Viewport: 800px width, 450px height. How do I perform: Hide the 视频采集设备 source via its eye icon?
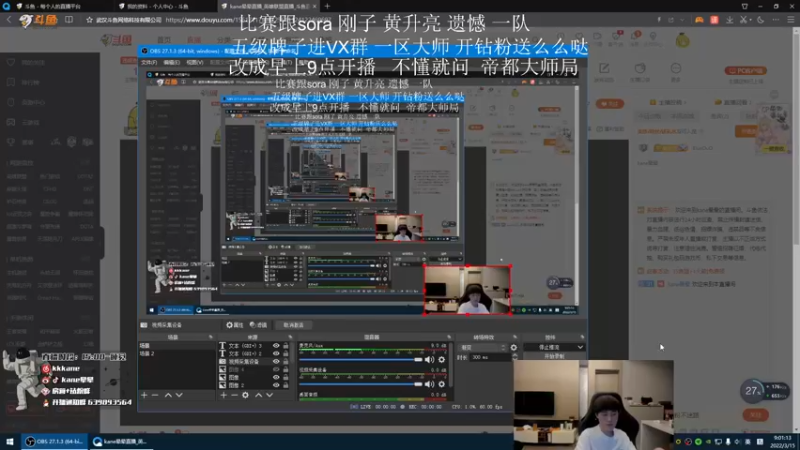276,361
